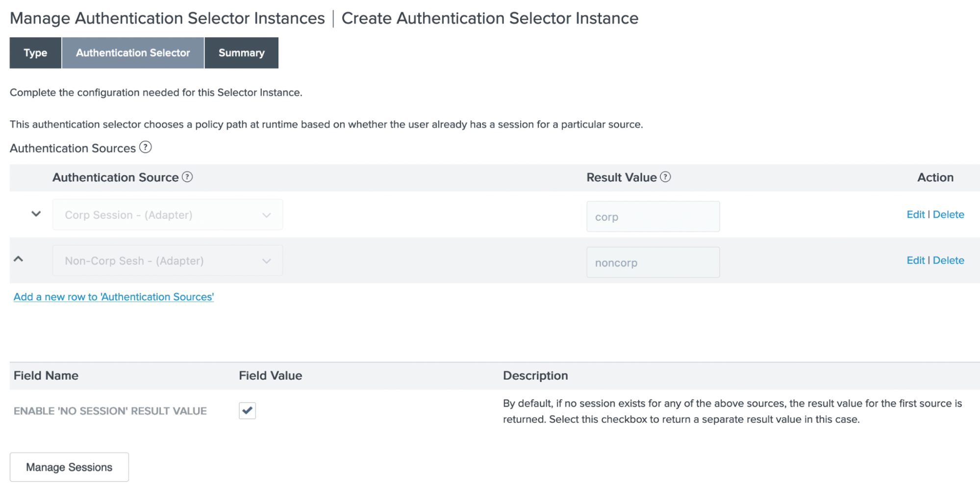Click the Field Name column header
Viewport: 980px width, 486px height.
46,376
